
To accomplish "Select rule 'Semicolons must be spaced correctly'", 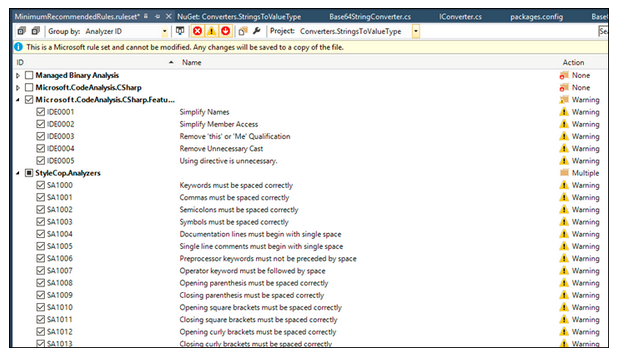I will click(239, 210).
